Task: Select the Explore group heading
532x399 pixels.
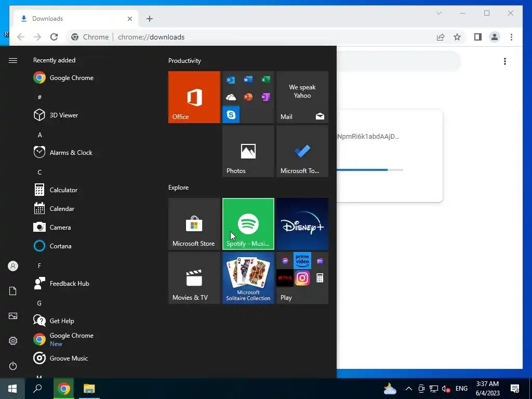Action: (x=179, y=187)
